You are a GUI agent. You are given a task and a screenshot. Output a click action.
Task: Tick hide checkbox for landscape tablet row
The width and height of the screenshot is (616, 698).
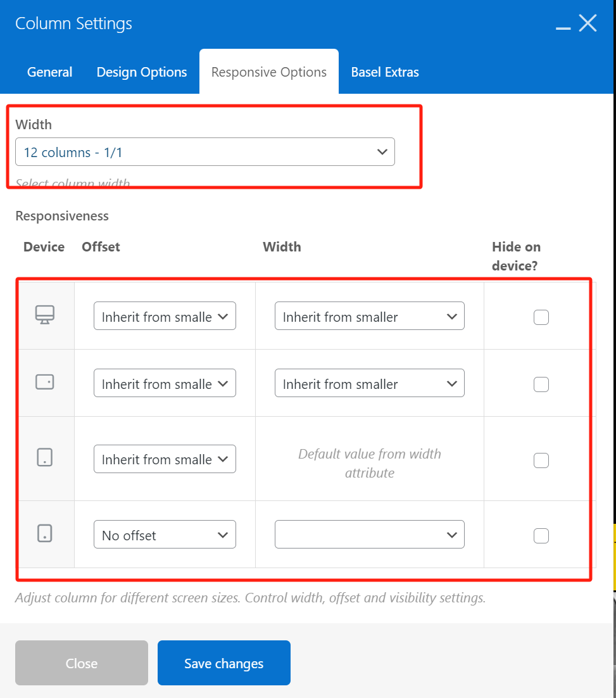point(541,384)
